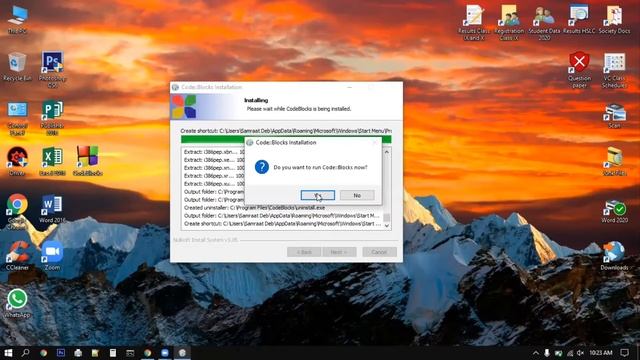Click the Code::Blocks logo in installer header
This screenshot has width=640, height=360.
184,107
